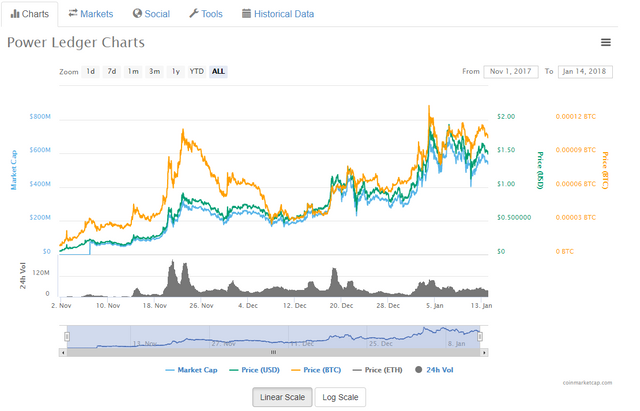Switch to the Tools tab

[x=206, y=14]
